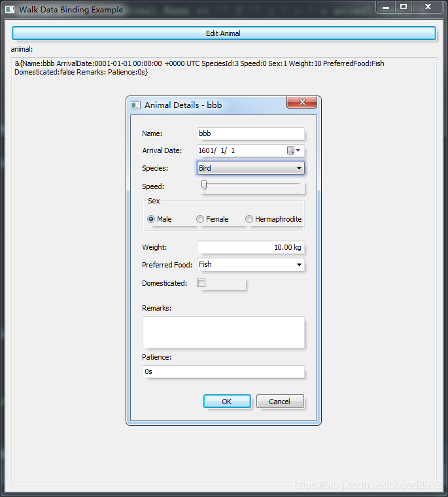448x497 pixels.
Task: Toggle the Domesticated checkbox
Action: point(201,283)
